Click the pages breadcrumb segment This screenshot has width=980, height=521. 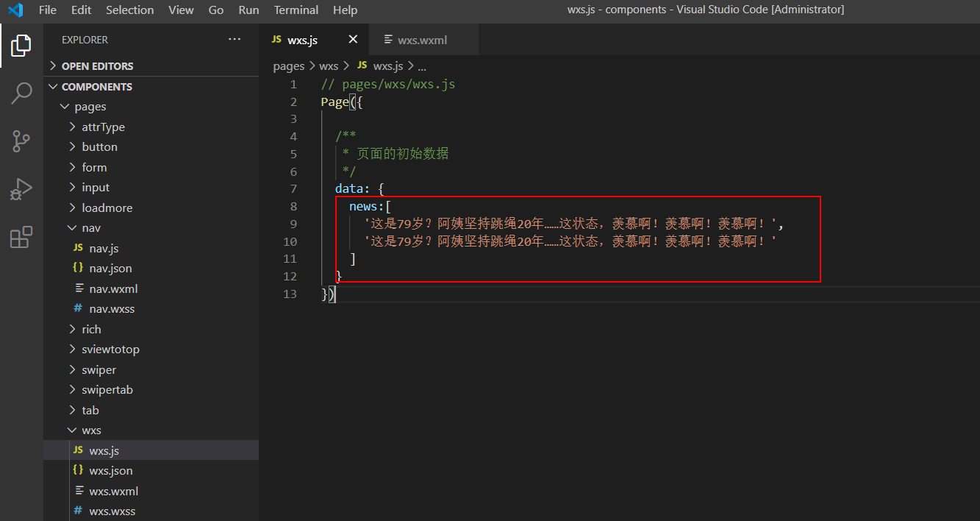tap(289, 66)
